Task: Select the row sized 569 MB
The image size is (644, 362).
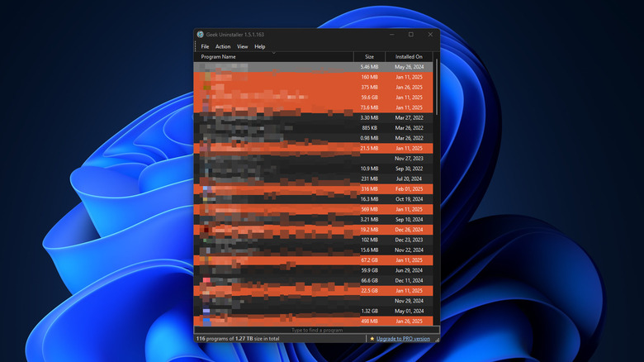Action: click(x=314, y=209)
